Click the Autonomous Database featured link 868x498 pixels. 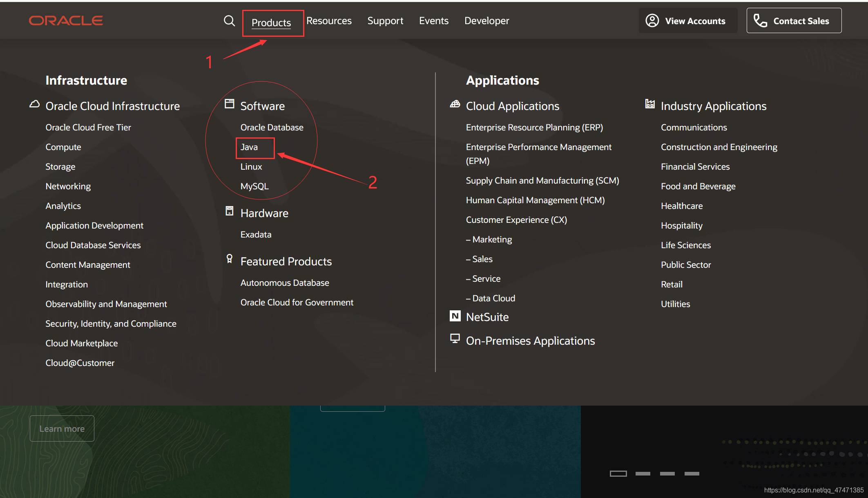[284, 283]
